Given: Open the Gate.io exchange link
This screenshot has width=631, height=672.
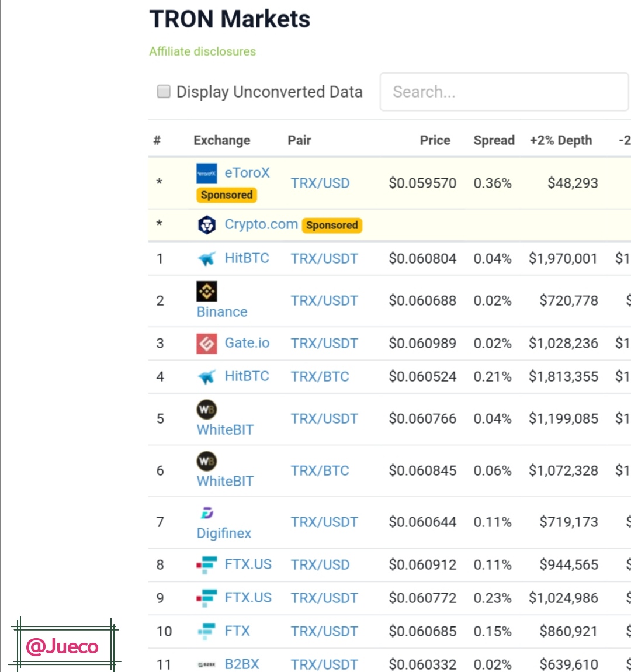Looking at the screenshot, I should pos(247,343).
